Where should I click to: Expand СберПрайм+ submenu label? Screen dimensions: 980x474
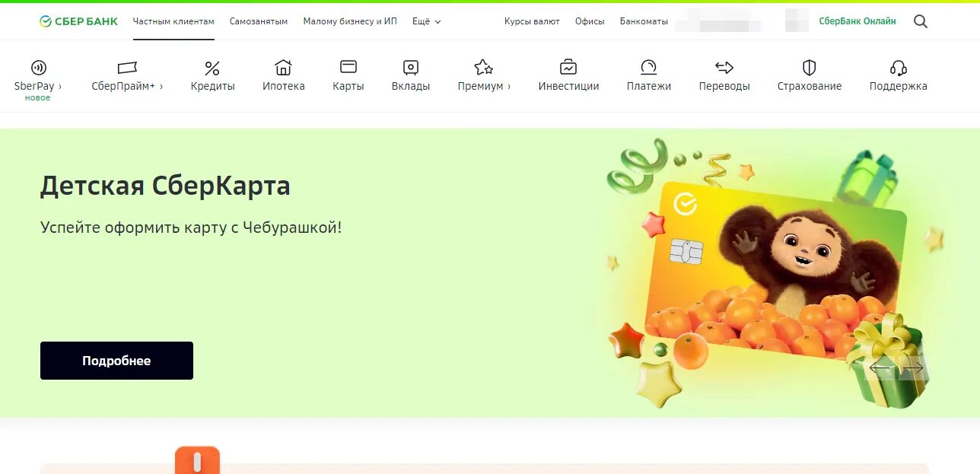tap(127, 86)
